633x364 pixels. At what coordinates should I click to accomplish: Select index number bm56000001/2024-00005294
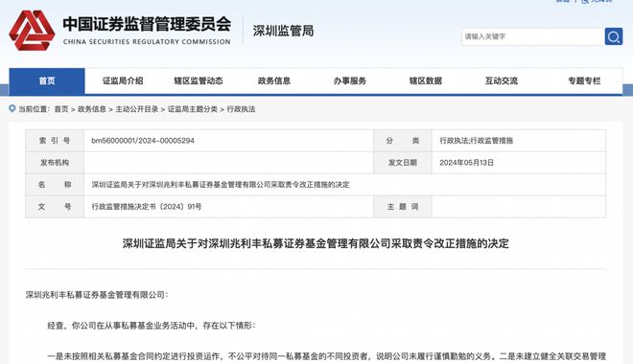click(143, 141)
